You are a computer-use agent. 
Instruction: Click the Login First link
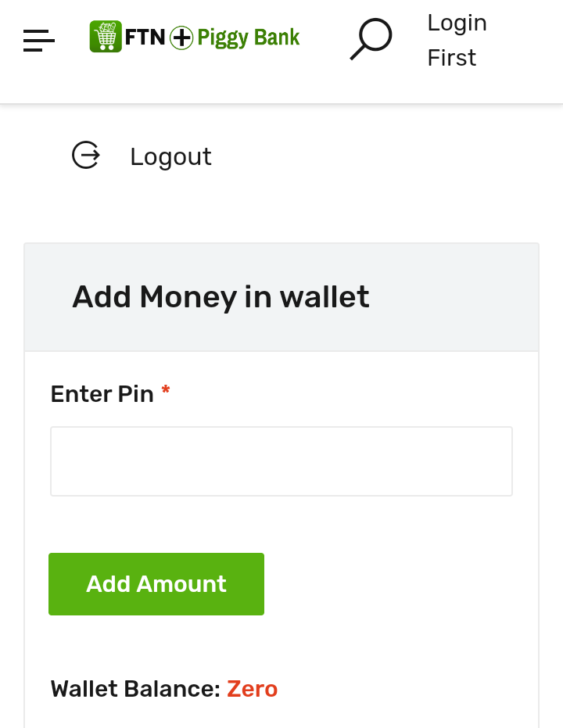point(457,41)
